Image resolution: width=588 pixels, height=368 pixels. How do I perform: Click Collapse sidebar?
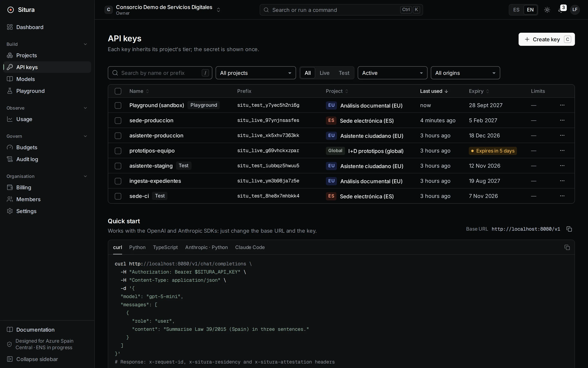pos(47,359)
